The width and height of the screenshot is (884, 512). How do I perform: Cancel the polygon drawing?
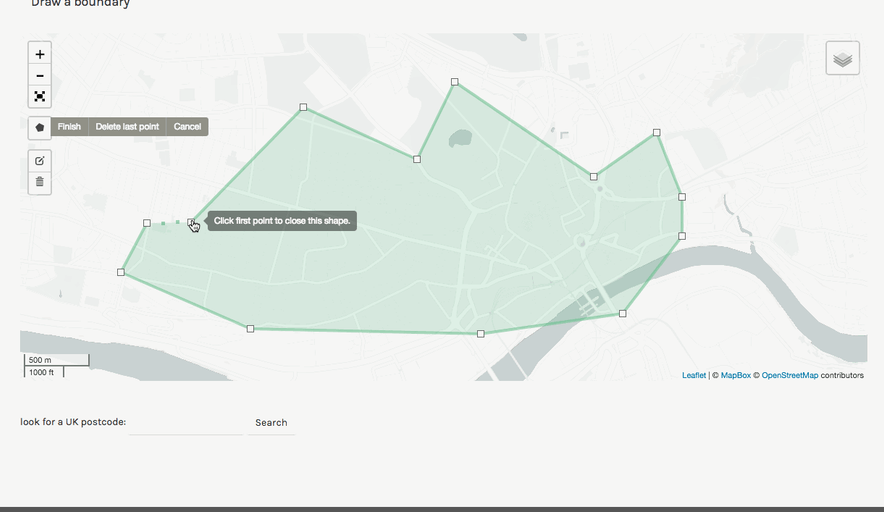click(x=187, y=127)
